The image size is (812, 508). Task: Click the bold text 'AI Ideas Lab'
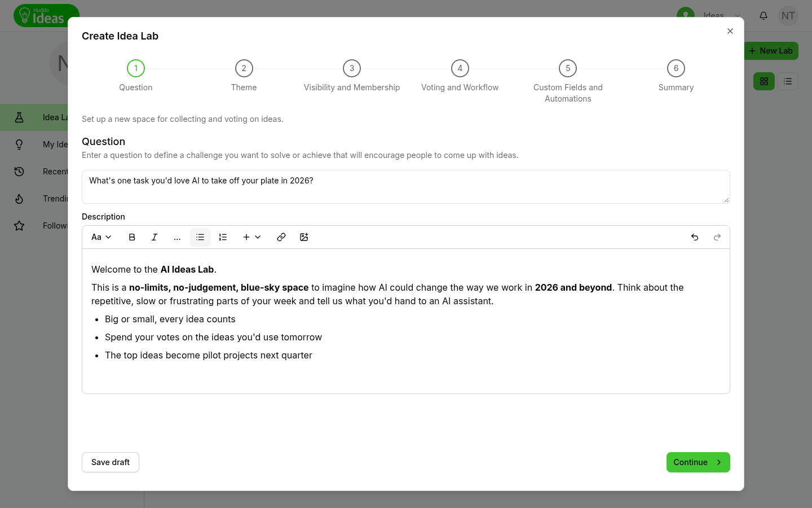(x=187, y=269)
